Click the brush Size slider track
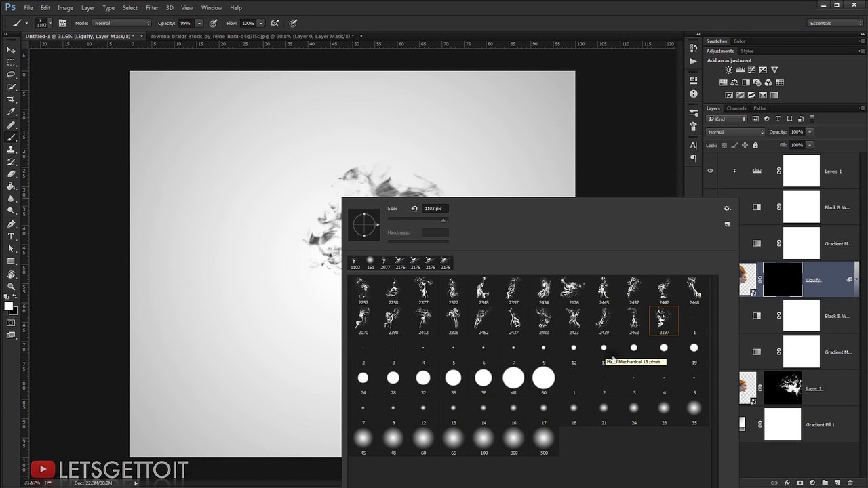The width and height of the screenshot is (868, 488). click(x=418, y=220)
